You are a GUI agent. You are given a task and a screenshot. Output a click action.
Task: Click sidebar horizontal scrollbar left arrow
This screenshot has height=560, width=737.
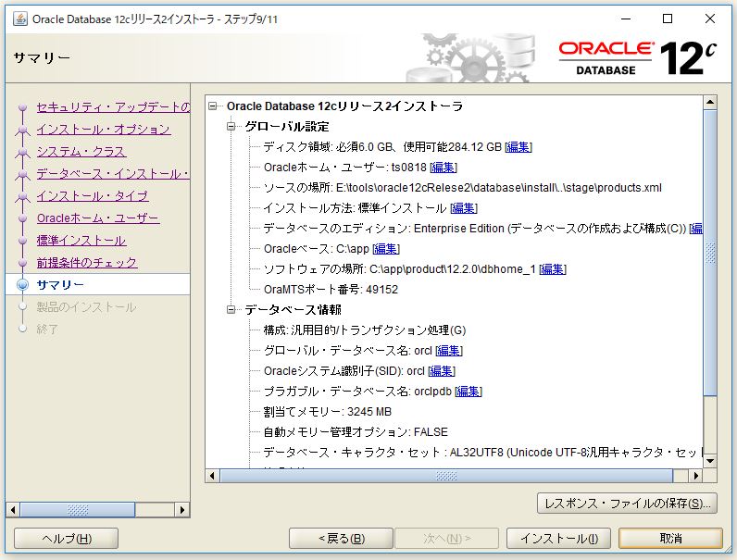tap(13, 510)
